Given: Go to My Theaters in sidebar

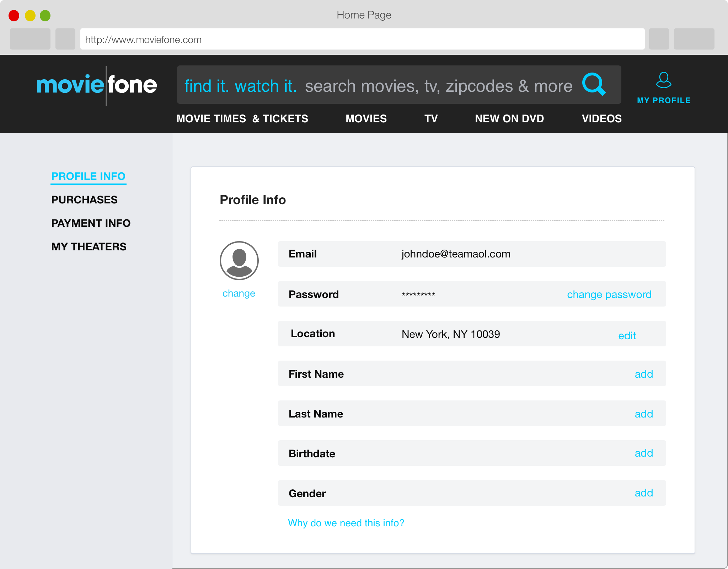Looking at the screenshot, I should click(x=89, y=246).
